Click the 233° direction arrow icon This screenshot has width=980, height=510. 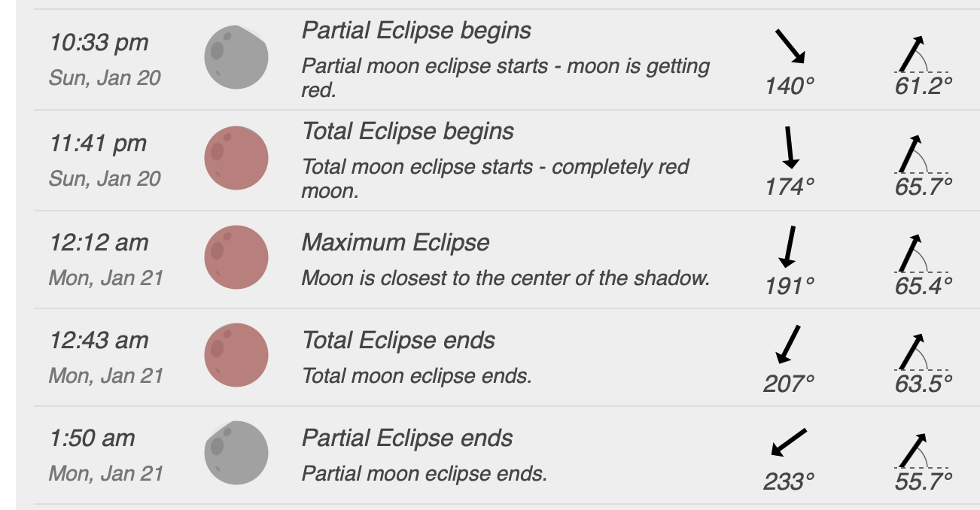[x=789, y=442]
